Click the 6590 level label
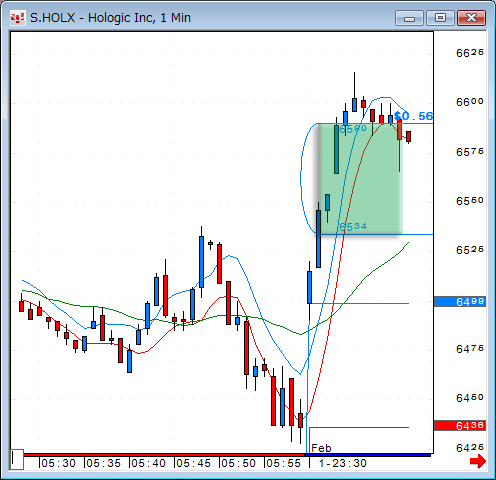 click(x=353, y=129)
